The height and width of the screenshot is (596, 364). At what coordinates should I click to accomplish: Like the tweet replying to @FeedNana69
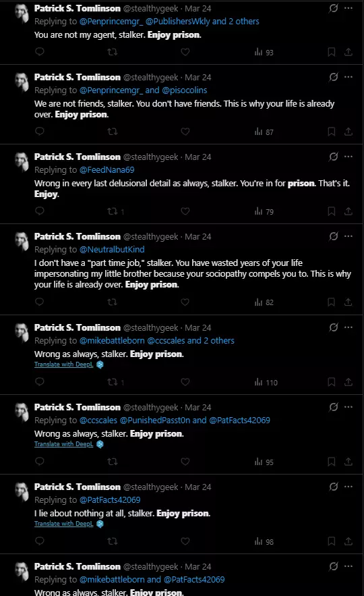tap(185, 211)
